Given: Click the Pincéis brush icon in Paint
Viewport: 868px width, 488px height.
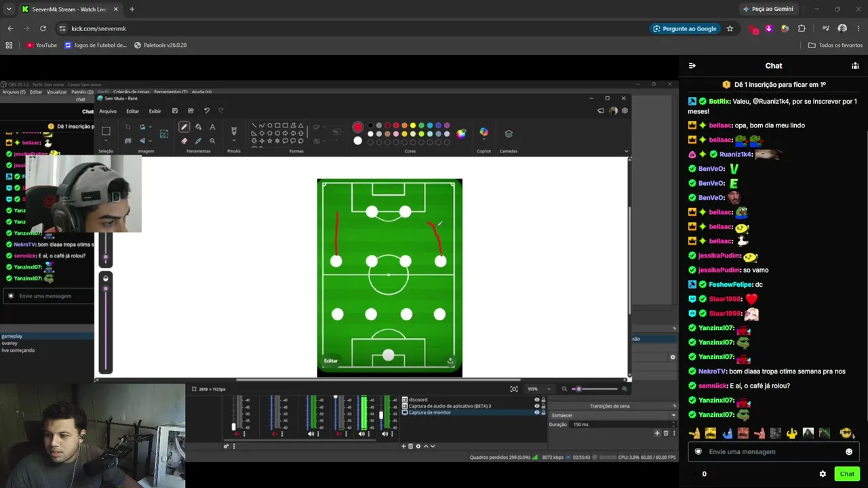Looking at the screenshot, I should pos(234,131).
